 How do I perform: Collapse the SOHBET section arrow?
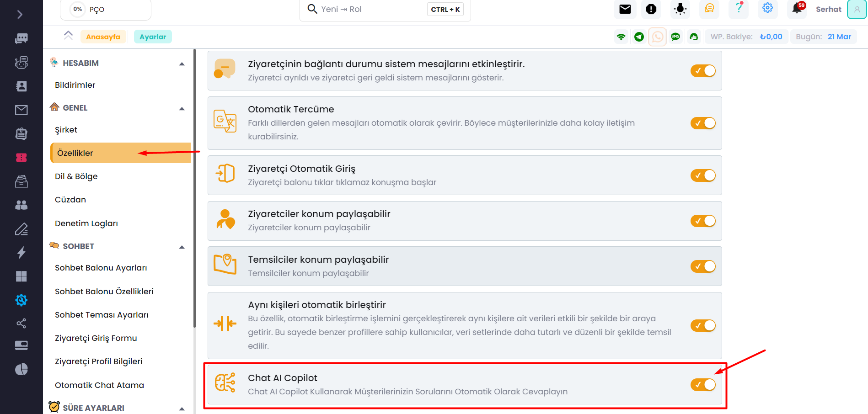click(x=182, y=247)
